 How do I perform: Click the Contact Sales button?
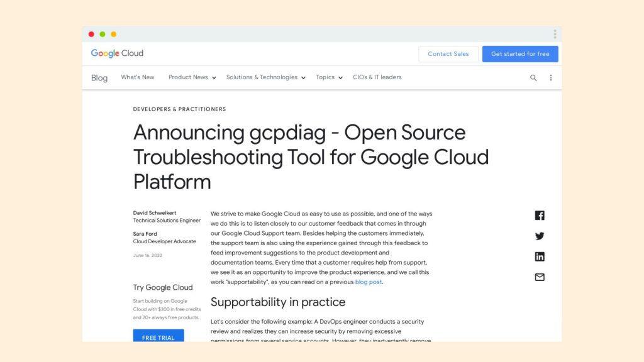coord(448,54)
